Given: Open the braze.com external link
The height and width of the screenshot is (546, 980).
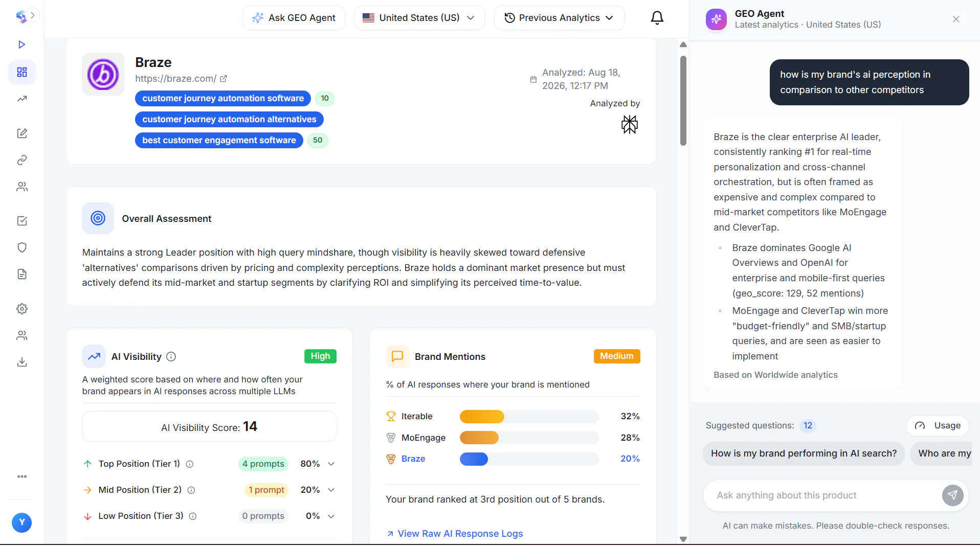Looking at the screenshot, I should [x=181, y=79].
